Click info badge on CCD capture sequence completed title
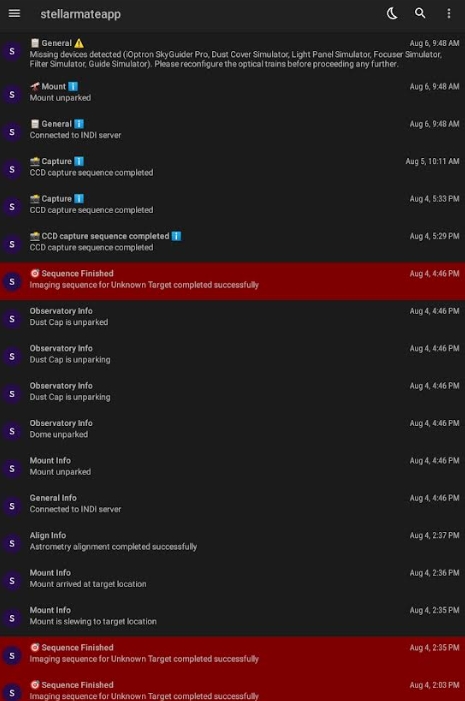 (176, 236)
